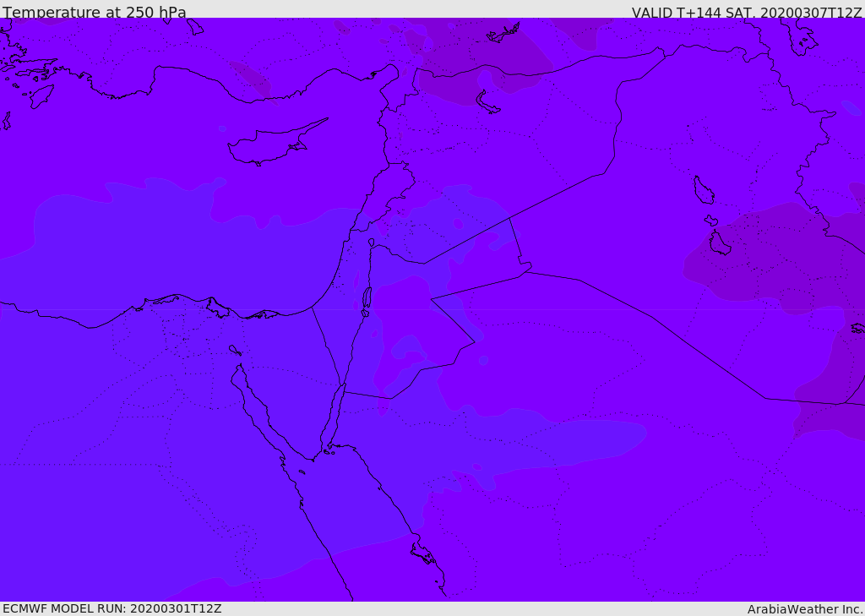Click the northernmost lake in central Iraq

[x=703, y=190]
